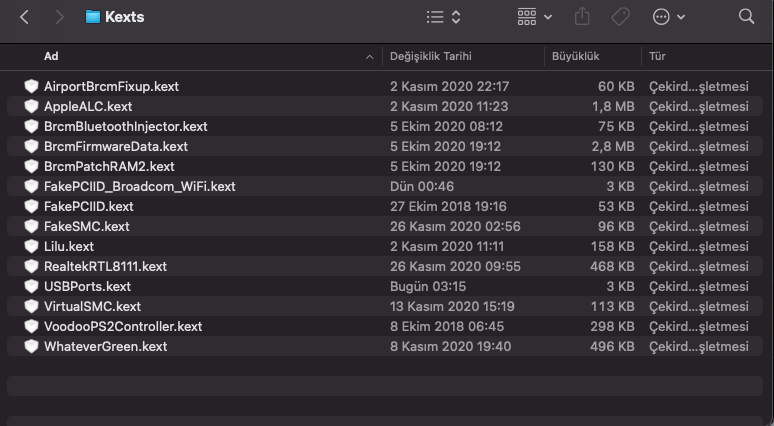Image resolution: width=774 pixels, height=426 pixels.
Task: Select VoodooPS2Controller.kext row
Action: click(123, 326)
